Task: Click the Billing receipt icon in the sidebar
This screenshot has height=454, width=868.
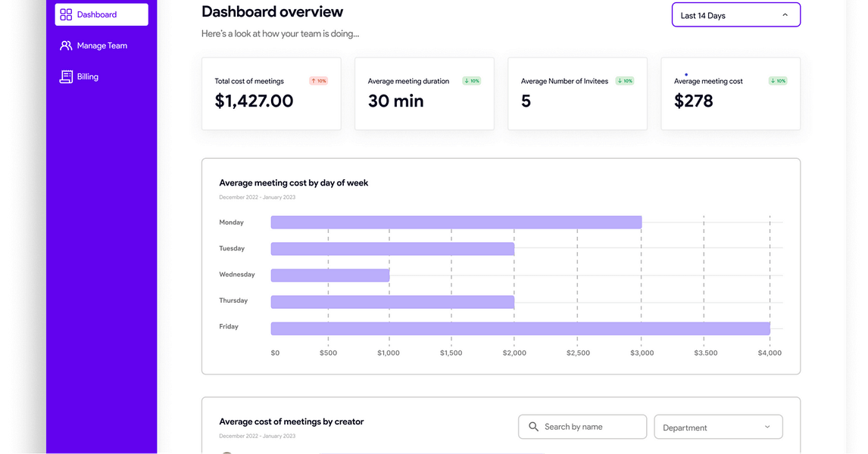Action: 66,76
